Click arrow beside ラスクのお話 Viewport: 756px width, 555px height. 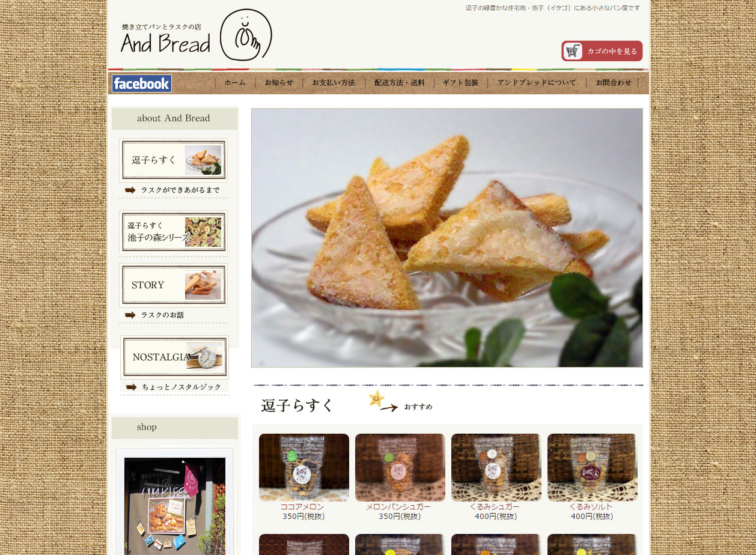[x=130, y=315]
